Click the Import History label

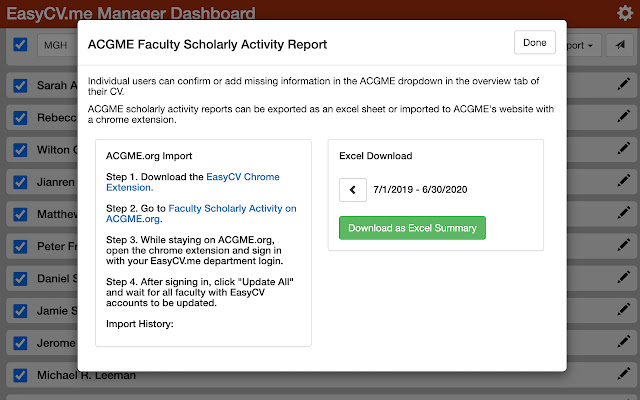point(140,324)
